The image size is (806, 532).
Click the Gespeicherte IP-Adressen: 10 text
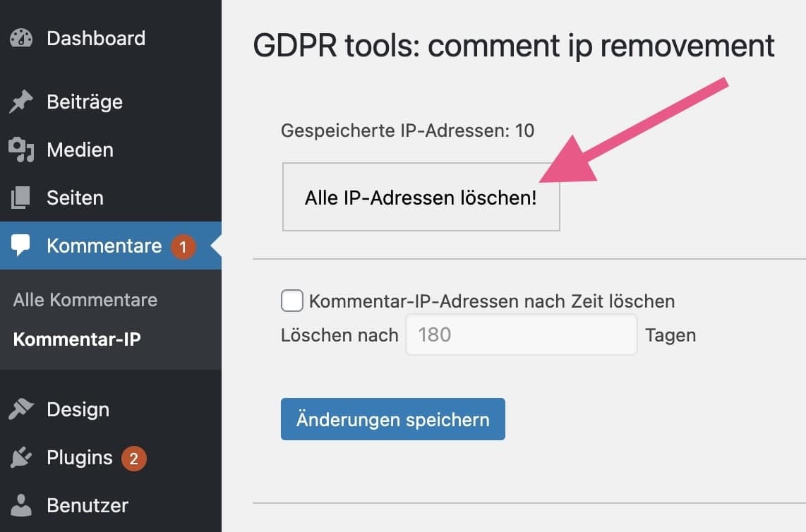tap(408, 131)
